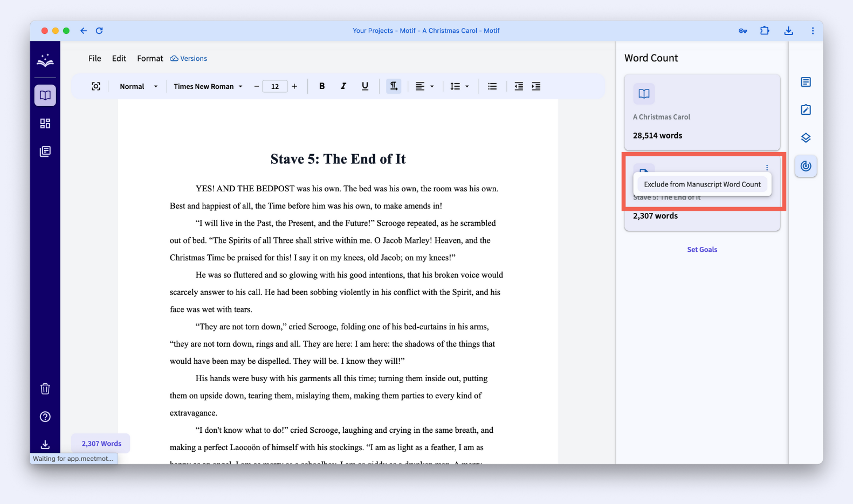Toggle focus mode icon in toolbar
The height and width of the screenshot is (504, 853).
point(96,86)
